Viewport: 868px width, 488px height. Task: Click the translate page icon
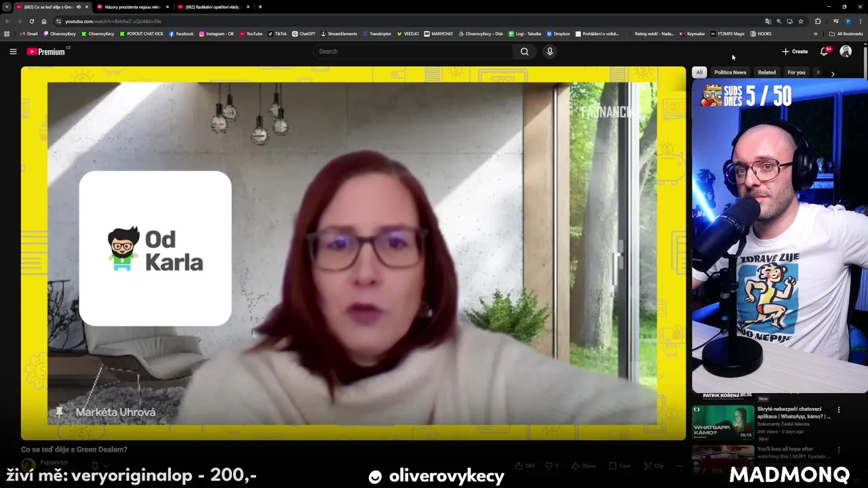[x=768, y=21]
